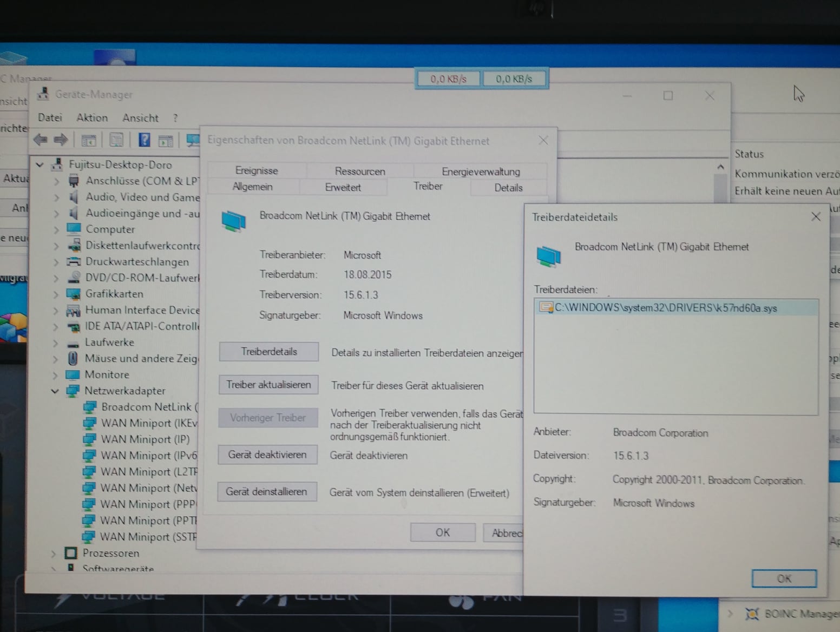The width and height of the screenshot is (840, 632).
Task: Click the Anschlüsse (COM & LPT) device icon
Action: (x=74, y=181)
